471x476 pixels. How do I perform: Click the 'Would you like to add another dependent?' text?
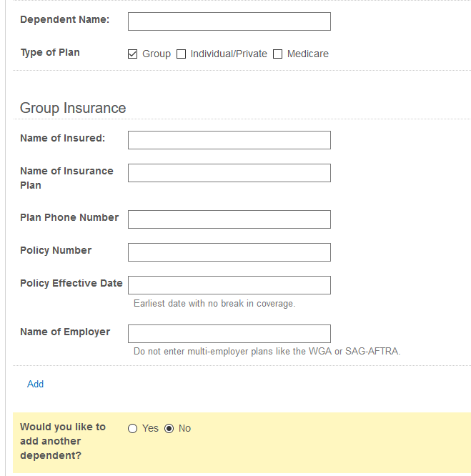tap(62, 441)
